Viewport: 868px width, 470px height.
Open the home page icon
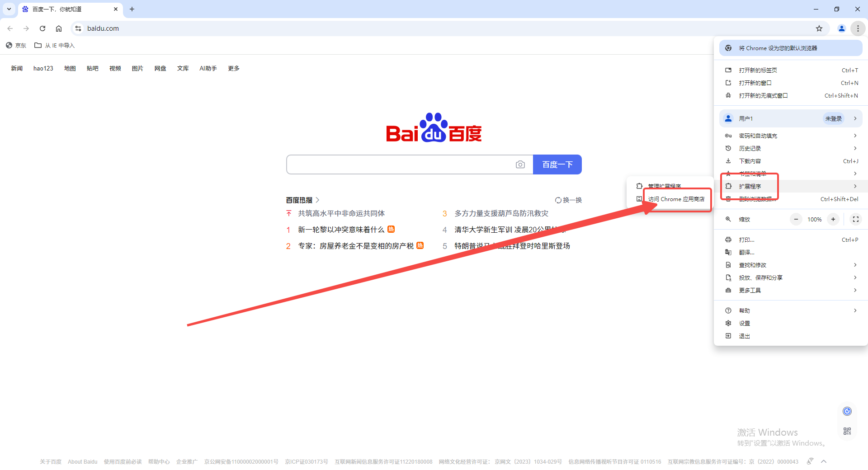tap(59, 28)
